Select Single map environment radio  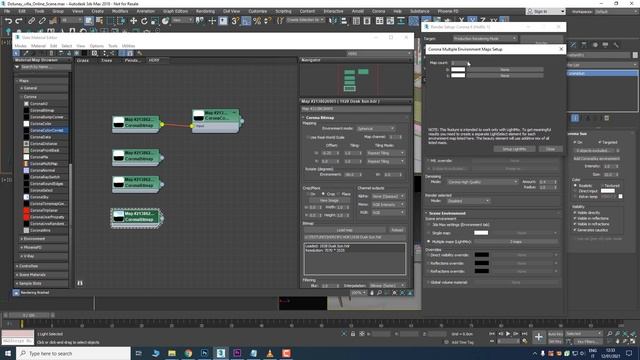coord(429,233)
